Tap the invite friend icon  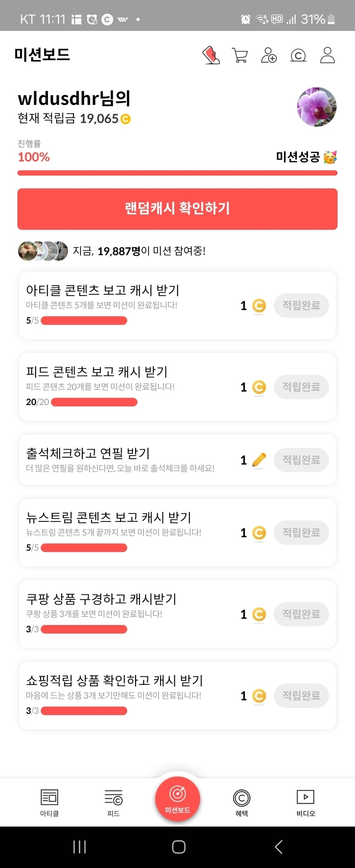coord(269,56)
